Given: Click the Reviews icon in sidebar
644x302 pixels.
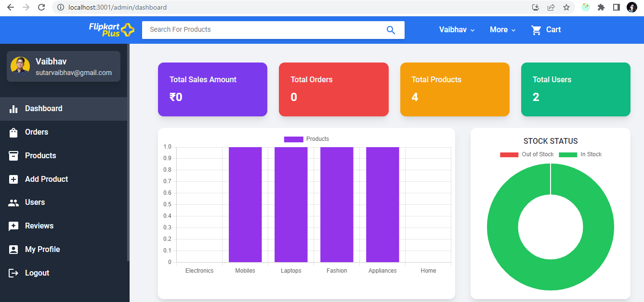Looking at the screenshot, I should point(14,226).
